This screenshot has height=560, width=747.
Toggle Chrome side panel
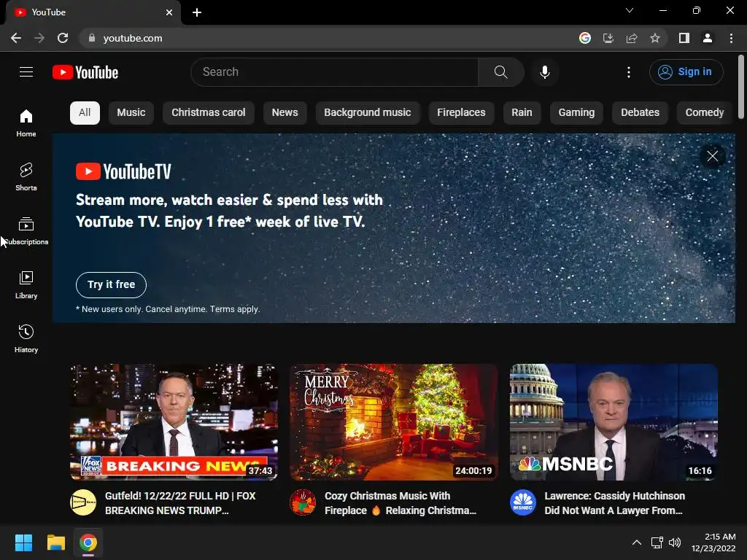(684, 38)
